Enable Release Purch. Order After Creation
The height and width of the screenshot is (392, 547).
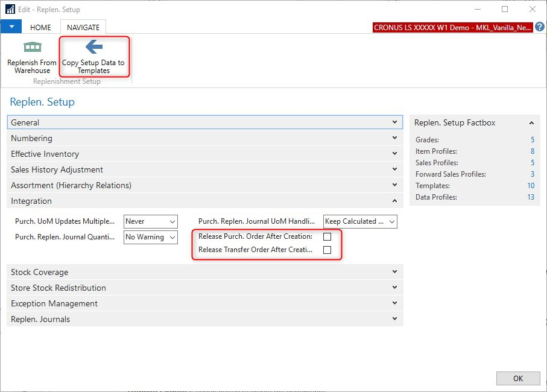click(327, 236)
